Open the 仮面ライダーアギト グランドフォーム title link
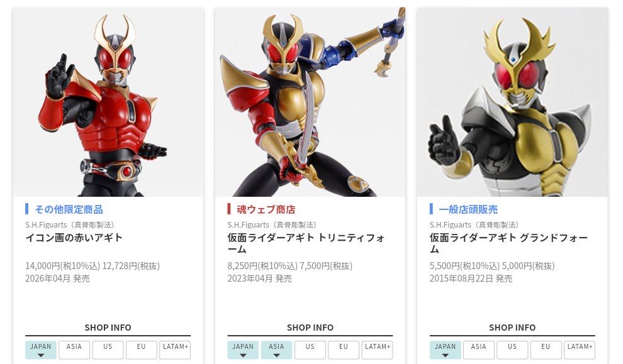This screenshot has height=364, width=623. (508, 243)
